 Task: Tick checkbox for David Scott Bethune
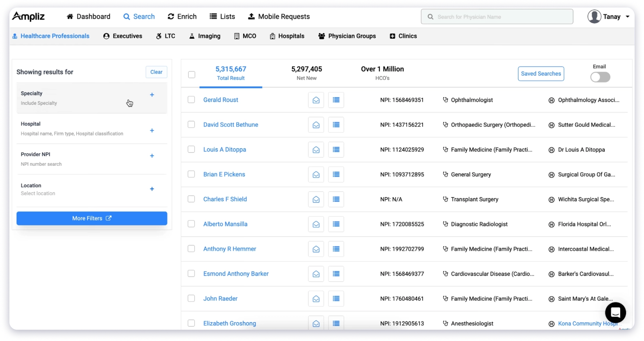pyautogui.click(x=191, y=124)
